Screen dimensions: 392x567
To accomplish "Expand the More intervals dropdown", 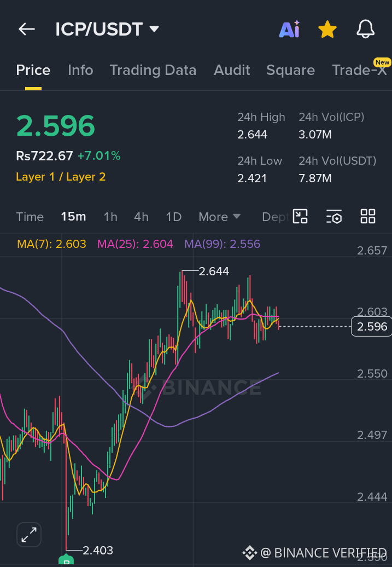I will 219,217.
